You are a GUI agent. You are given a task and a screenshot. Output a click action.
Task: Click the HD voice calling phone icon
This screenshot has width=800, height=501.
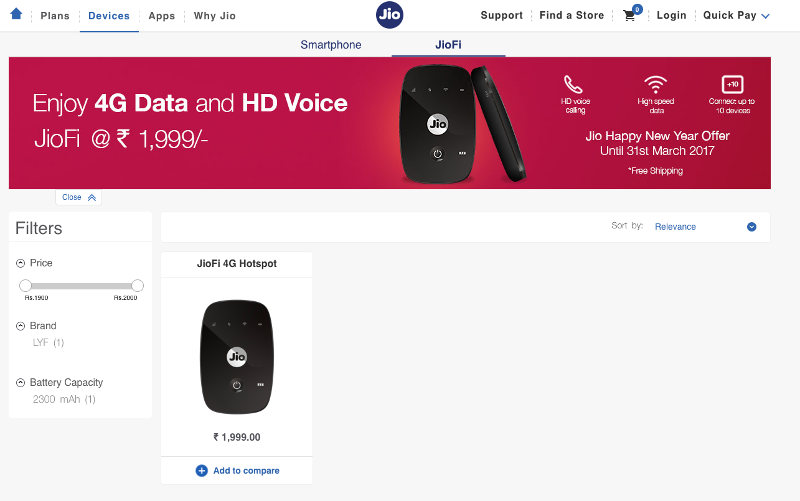pyautogui.click(x=573, y=84)
